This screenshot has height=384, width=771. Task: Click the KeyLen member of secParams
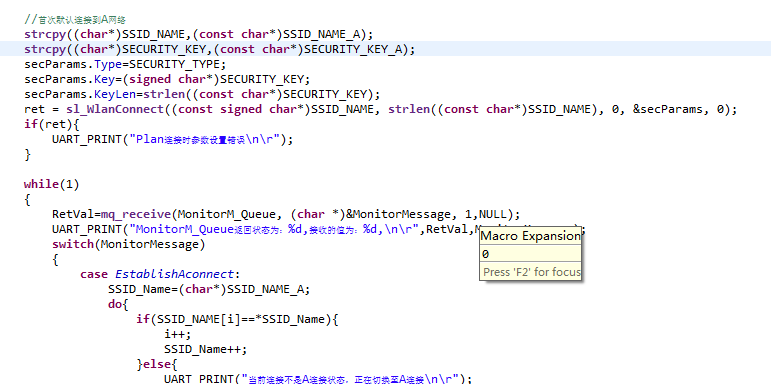point(115,94)
